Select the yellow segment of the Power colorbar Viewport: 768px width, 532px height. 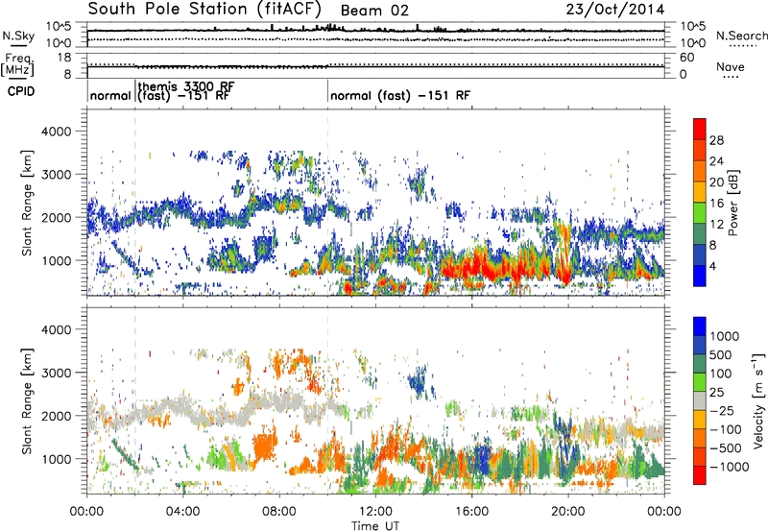(700, 192)
